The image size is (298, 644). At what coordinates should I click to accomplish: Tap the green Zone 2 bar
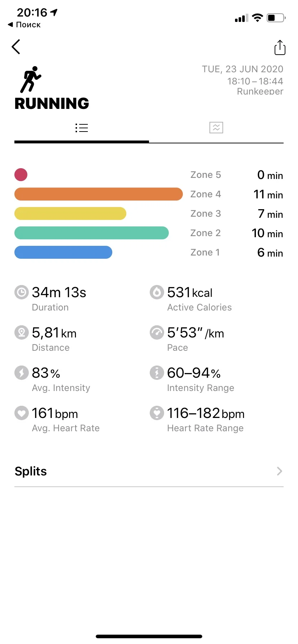pos(91,233)
